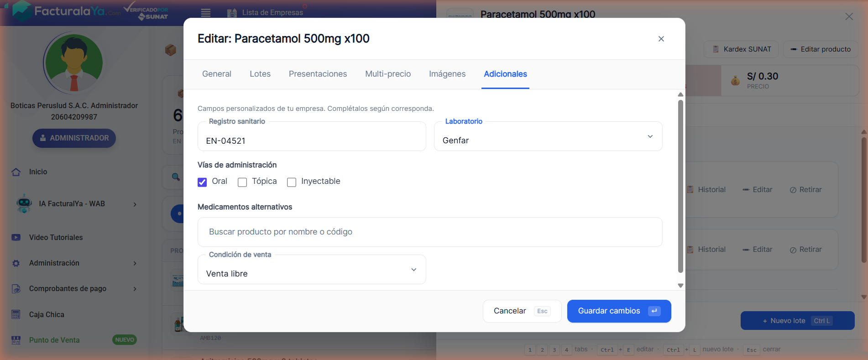Click the dialog scrollbar up arrow

pos(680,94)
